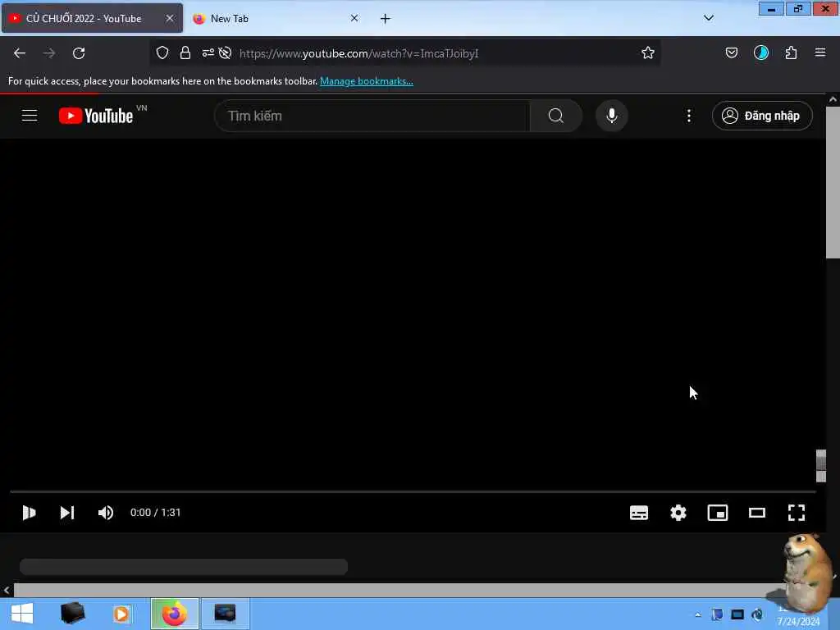The height and width of the screenshot is (630, 840).
Task: Switch to Firefox in taskbar
Action: pyautogui.click(x=175, y=614)
